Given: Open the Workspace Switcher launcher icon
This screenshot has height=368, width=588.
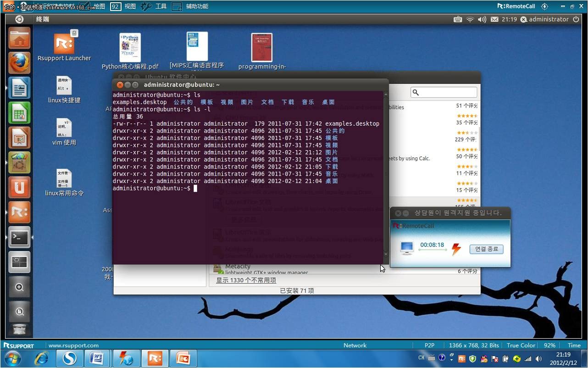Looking at the screenshot, I should pyautogui.click(x=19, y=262).
